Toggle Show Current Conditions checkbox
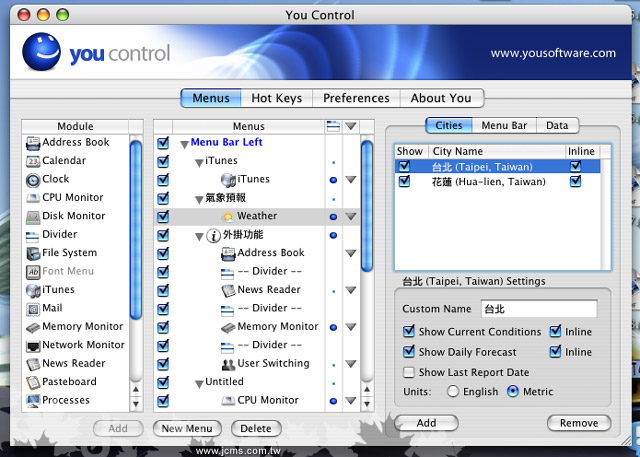This screenshot has height=457, width=640. (409, 331)
